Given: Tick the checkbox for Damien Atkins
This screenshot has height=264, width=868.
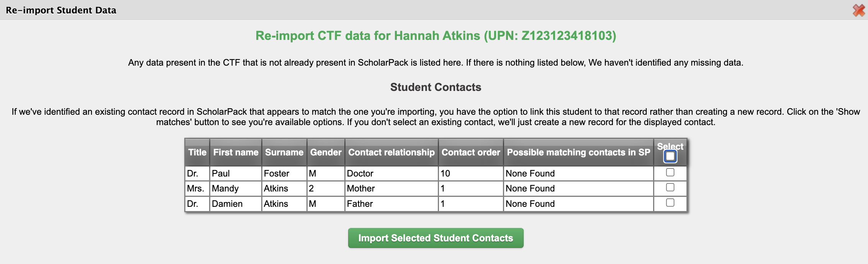Looking at the screenshot, I should 670,203.
